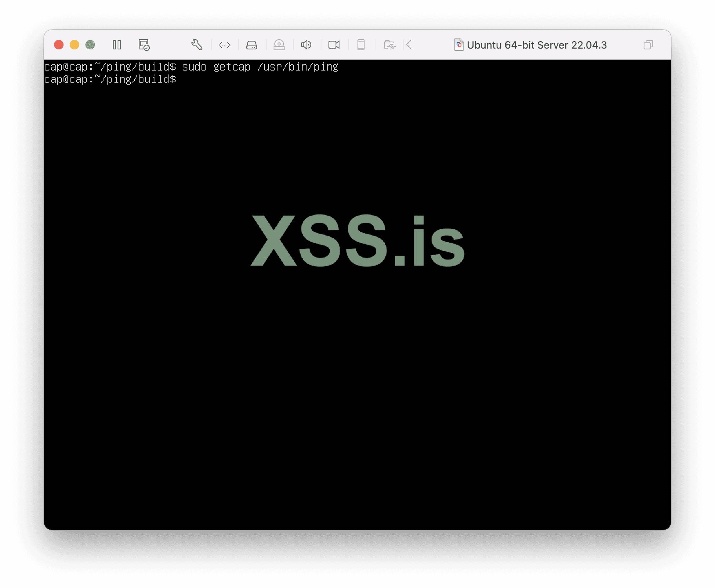
Task: Pause the virtual machine
Action: (x=117, y=45)
